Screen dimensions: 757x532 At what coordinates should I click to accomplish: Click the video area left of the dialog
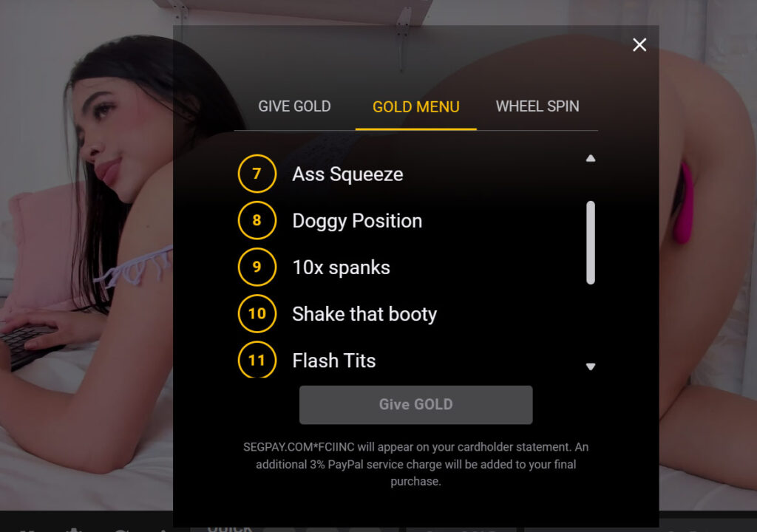pos(87,265)
